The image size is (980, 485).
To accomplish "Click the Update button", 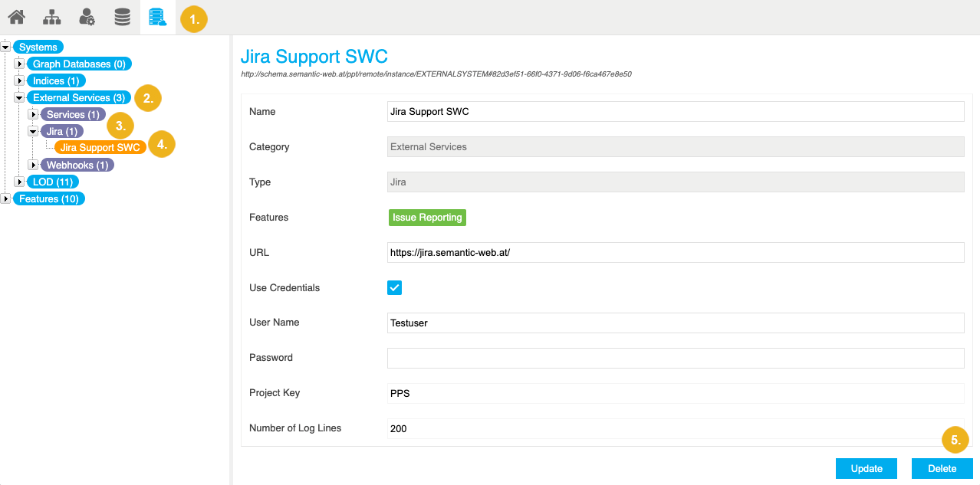I will [x=867, y=469].
